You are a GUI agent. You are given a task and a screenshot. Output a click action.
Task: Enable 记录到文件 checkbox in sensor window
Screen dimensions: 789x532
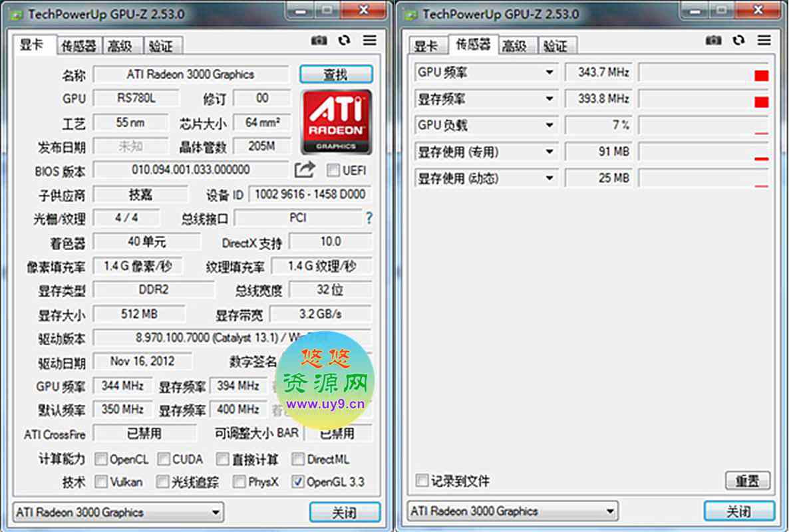pyautogui.click(x=422, y=480)
